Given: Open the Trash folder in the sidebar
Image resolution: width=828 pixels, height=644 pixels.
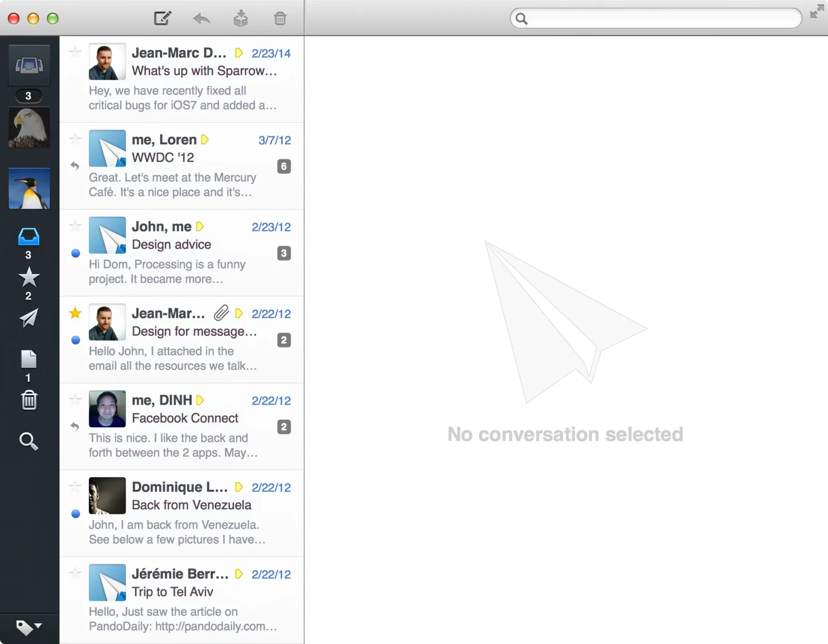Looking at the screenshot, I should [29, 400].
